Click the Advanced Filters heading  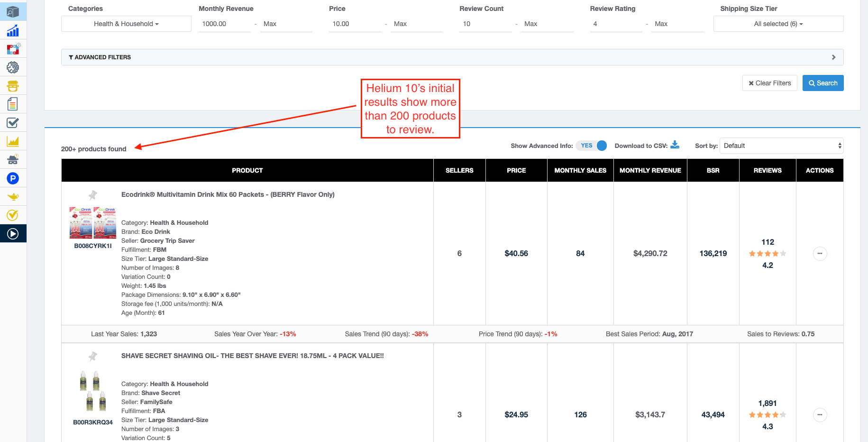(x=100, y=57)
